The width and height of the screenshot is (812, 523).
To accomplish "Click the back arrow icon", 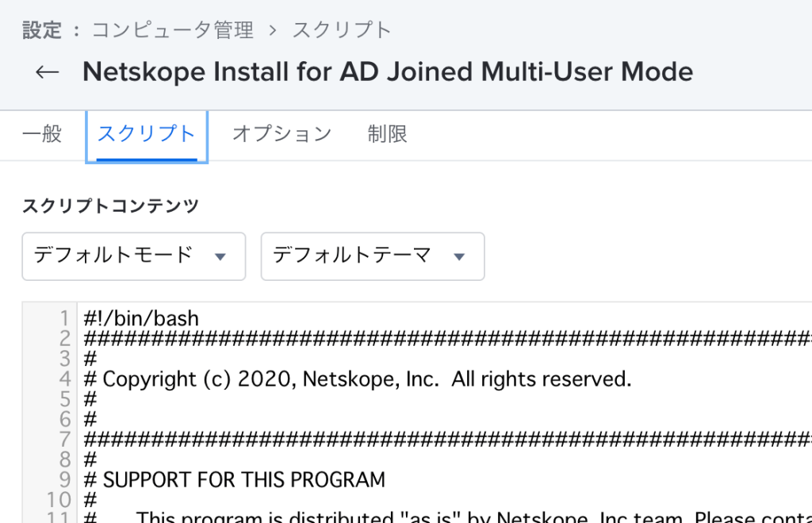I will coord(47,72).
